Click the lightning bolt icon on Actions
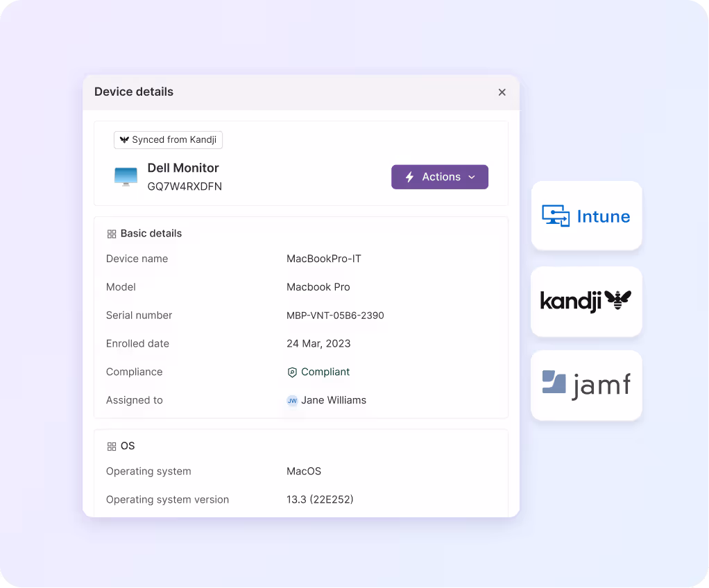Viewport: 709px width, 588px height. pos(410,177)
